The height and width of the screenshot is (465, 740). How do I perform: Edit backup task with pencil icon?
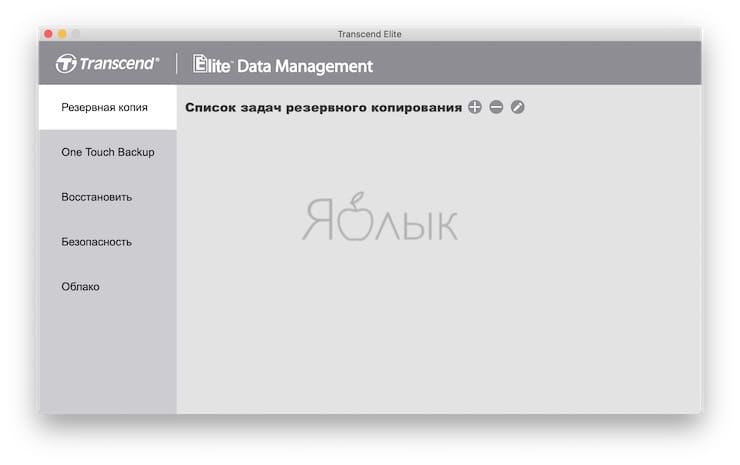pyautogui.click(x=517, y=107)
